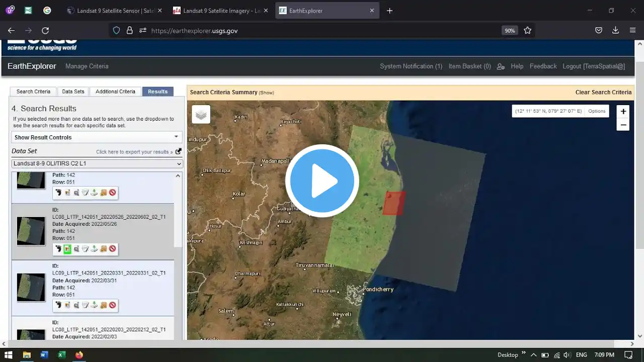
Task: Exclude the 2022/05/26 scene from results
Action: click(x=112, y=249)
